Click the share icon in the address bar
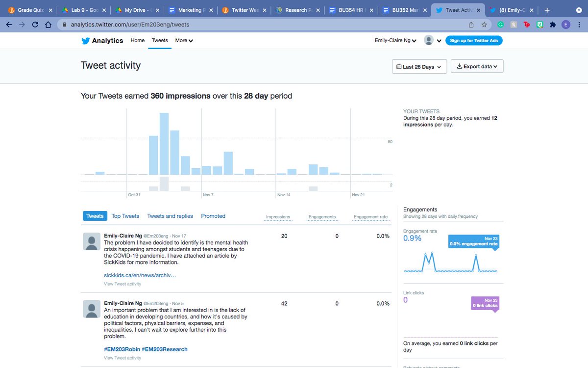 (471, 25)
